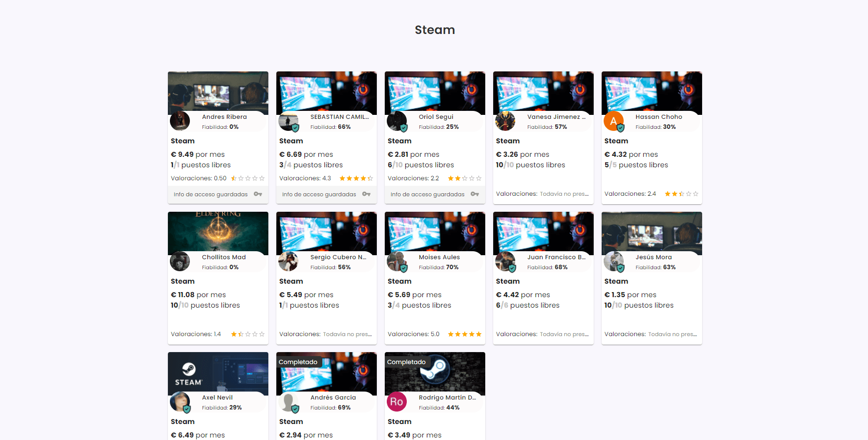This screenshot has height=440, width=868.
Task: Click the name Vanesa Jimenez
Action: tap(556, 117)
